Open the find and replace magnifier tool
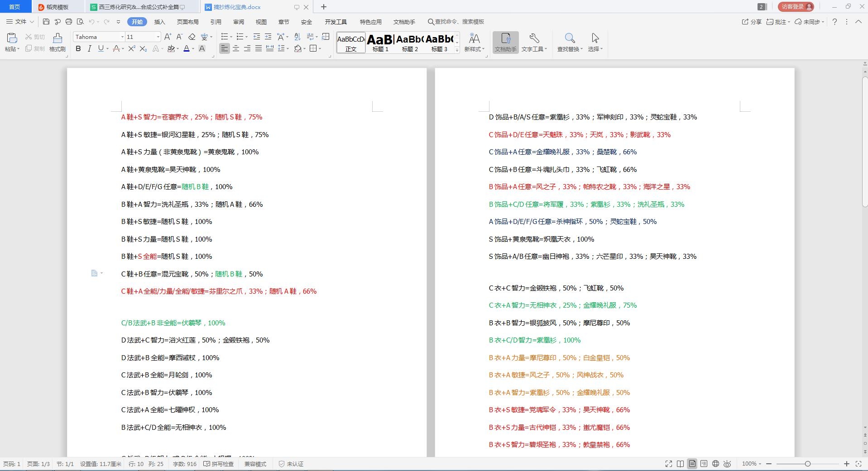The height and width of the screenshot is (471, 868). point(570,43)
